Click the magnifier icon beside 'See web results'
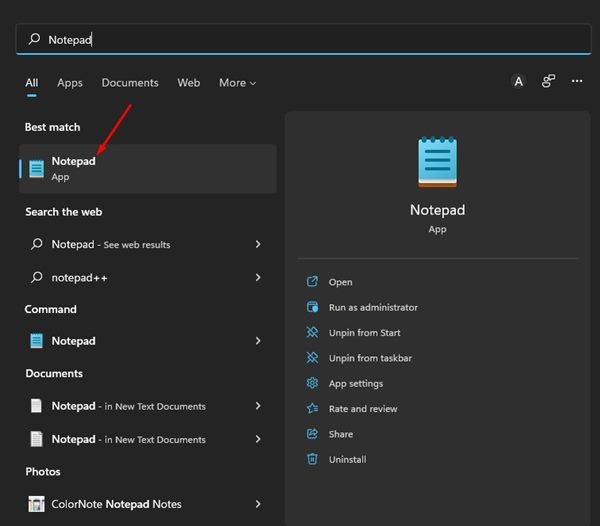Viewport: 600px width, 526px height. click(x=36, y=244)
